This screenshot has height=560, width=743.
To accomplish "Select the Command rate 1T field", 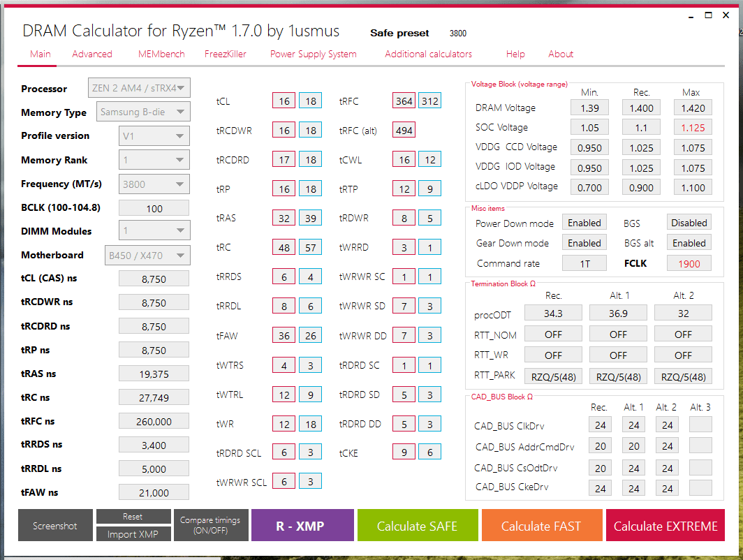I will 584,263.
